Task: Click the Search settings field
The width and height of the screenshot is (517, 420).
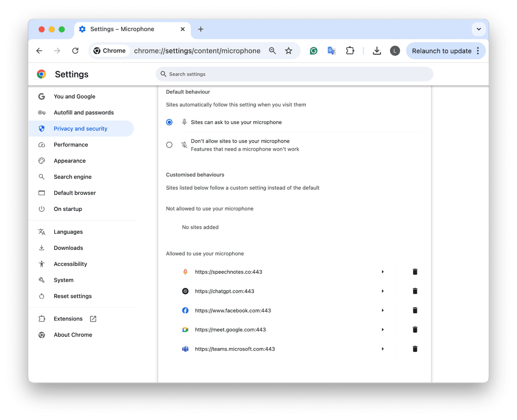Action: coord(294,74)
